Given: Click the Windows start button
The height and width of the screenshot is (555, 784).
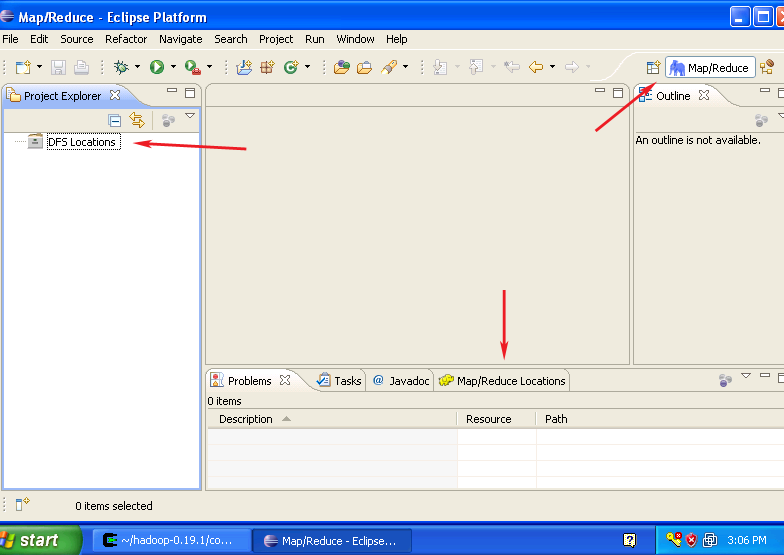Looking at the screenshot, I should click(x=39, y=540).
